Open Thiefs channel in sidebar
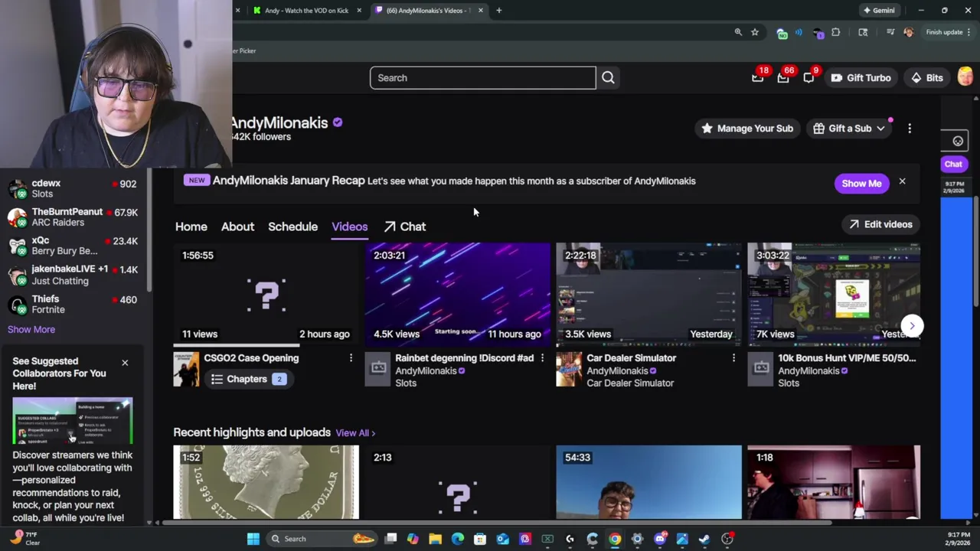 pyautogui.click(x=73, y=304)
